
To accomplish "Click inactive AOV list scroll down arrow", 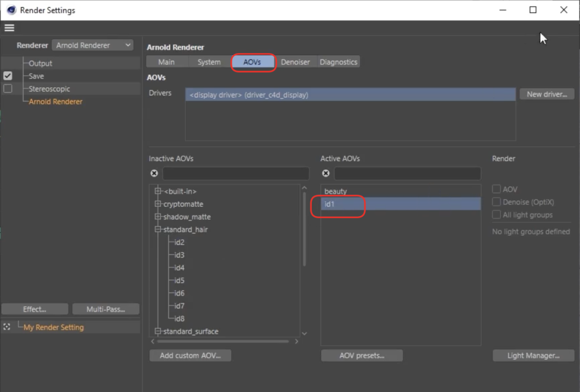I will tap(304, 334).
